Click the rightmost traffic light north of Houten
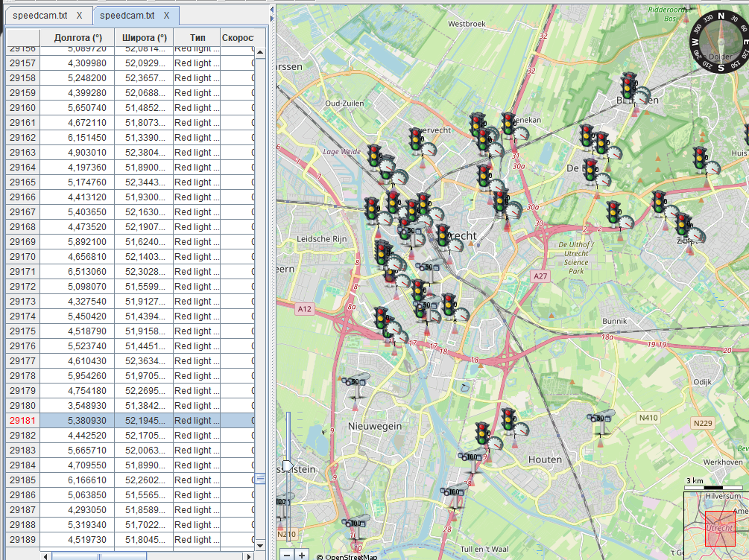This screenshot has width=749, height=560. click(508, 421)
